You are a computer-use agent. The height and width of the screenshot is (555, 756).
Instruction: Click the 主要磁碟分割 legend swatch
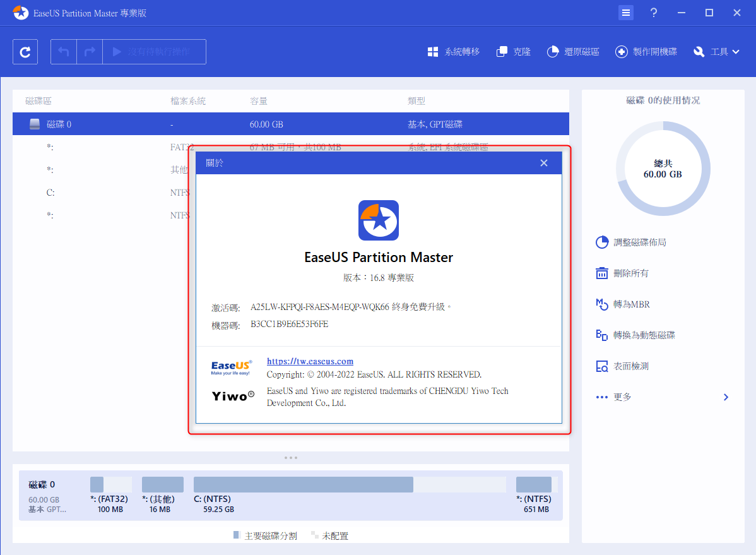tap(237, 535)
